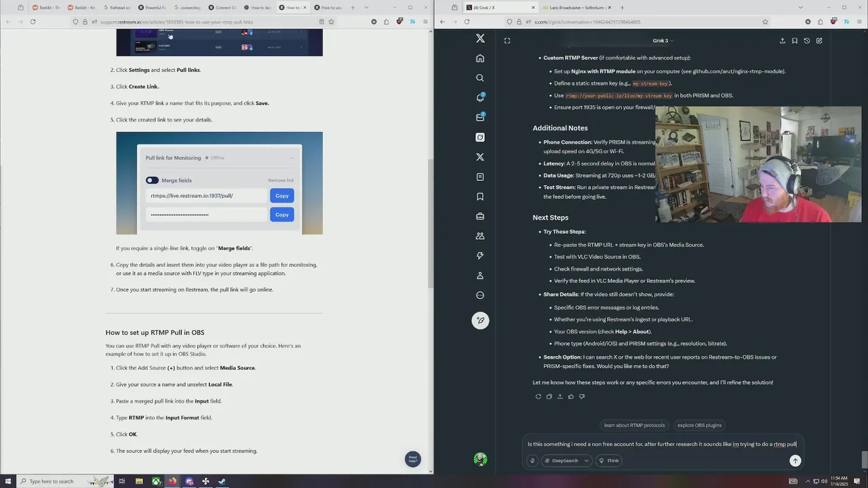Viewport: 868px width, 488px height.
Task: Open Grok icon in X sidebar
Action: point(480,137)
